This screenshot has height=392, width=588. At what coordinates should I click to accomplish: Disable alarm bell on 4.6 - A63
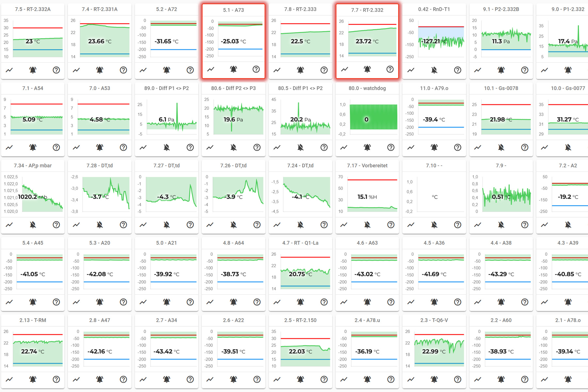[x=367, y=302]
